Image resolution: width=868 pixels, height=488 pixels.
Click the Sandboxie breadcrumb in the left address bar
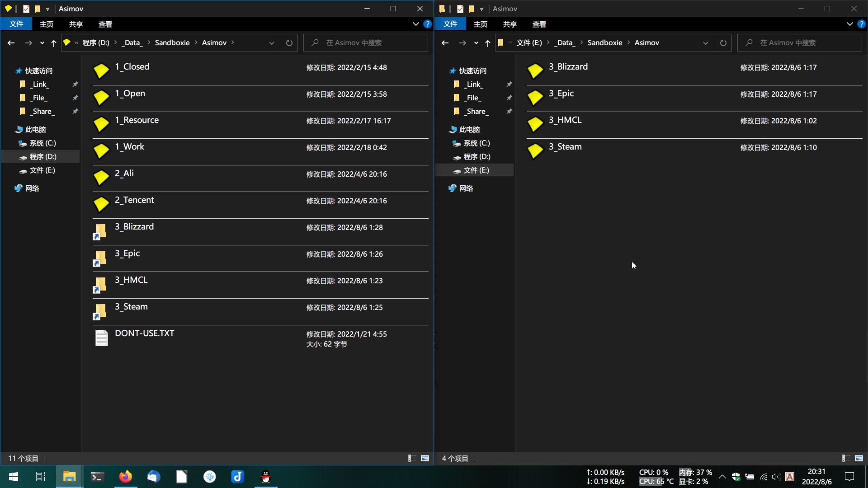pyautogui.click(x=172, y=43)
